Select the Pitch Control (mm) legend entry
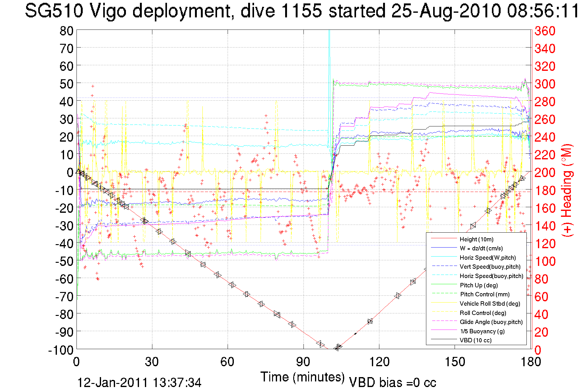This screenshot has height=392, width=588. (x=485, y=294)
